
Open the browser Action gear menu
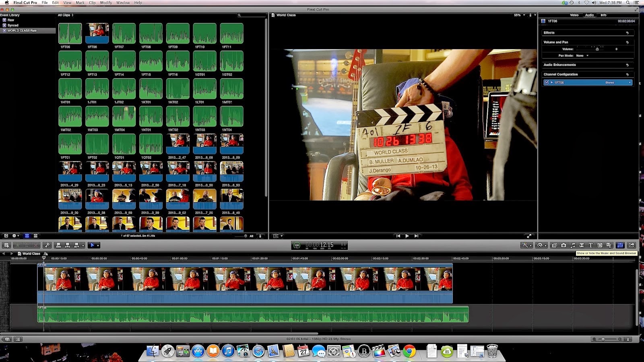pyautogui.click(x=16, y=236)
